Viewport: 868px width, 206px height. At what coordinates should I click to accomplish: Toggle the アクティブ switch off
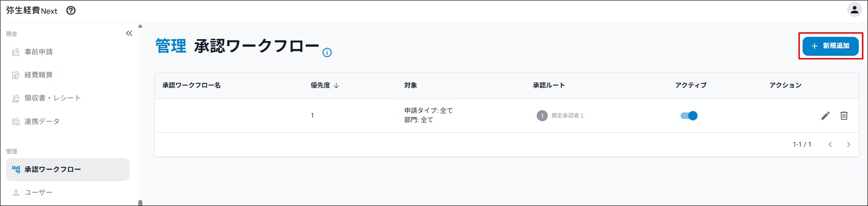point(689,116)
